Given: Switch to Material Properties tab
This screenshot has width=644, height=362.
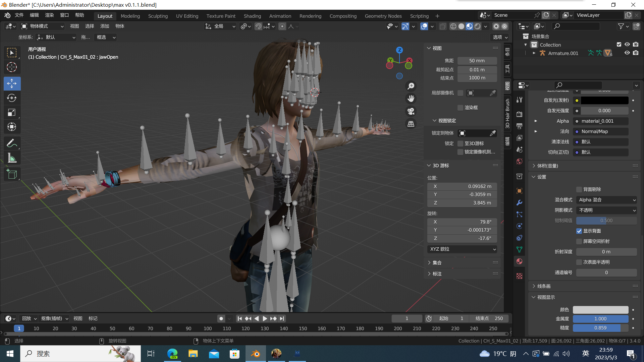Looking at the screenshot, I should pos(519,261).
